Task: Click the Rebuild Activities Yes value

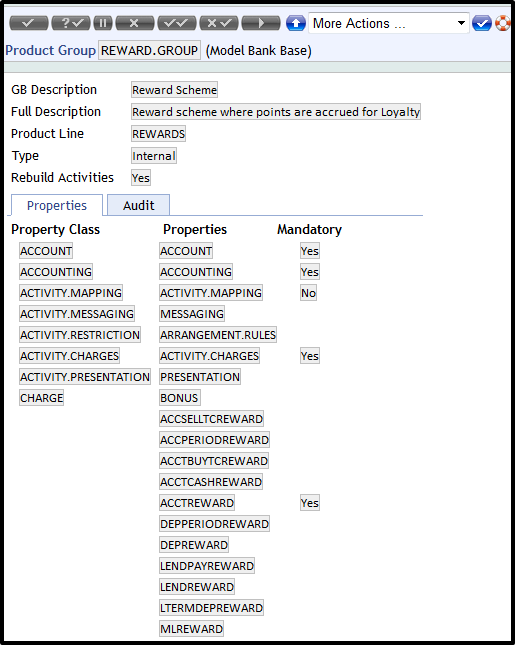Action: (x=141, y=178)
